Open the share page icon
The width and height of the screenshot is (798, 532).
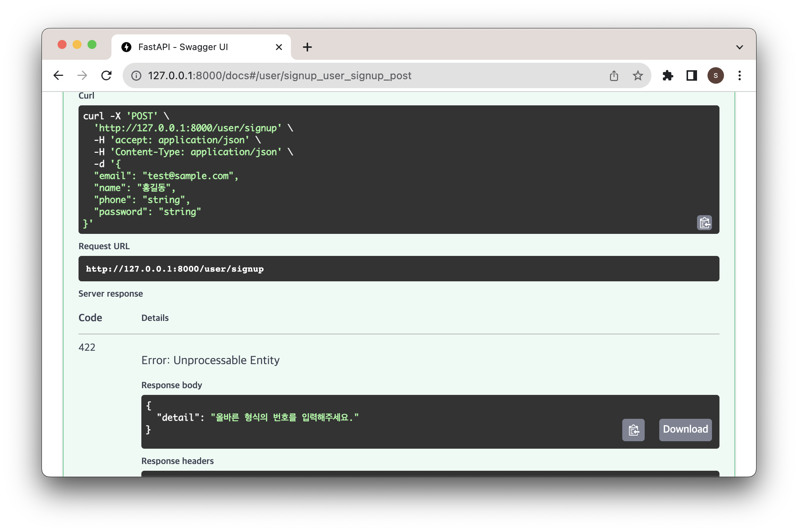[x=614, y=76]
